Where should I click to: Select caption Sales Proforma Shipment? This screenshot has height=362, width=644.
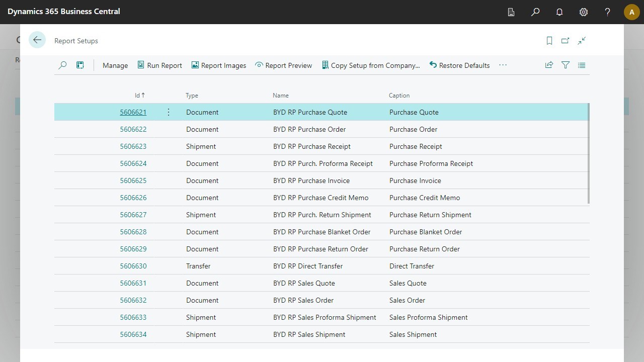(429, 317)
